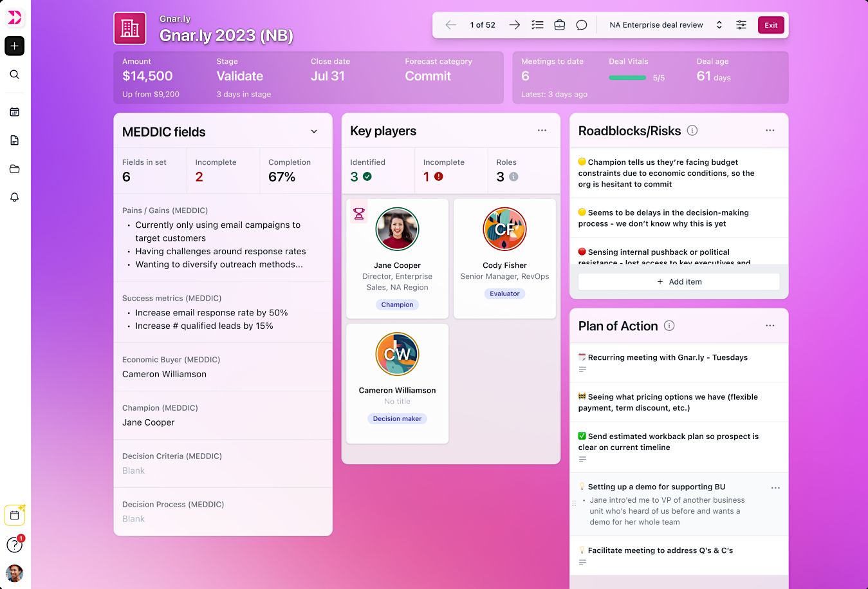Click the plus create button in sidebar

click(x=14, y=46)
